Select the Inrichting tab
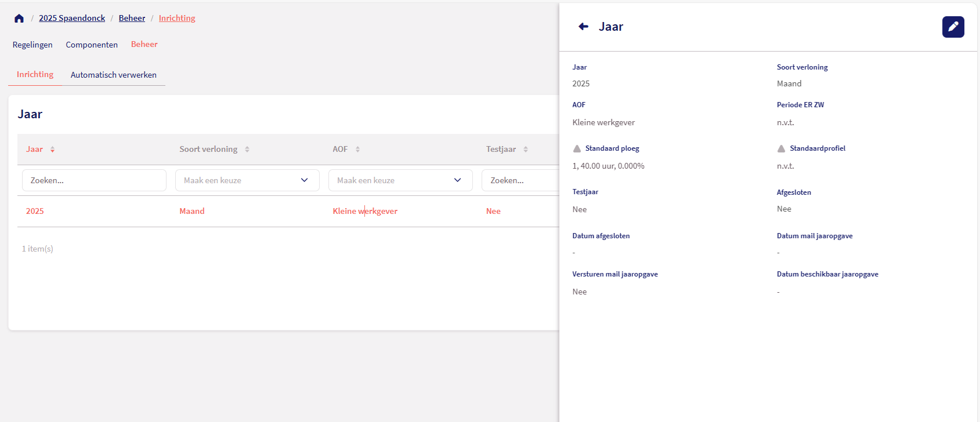This screenshot has height=422, width=980. pyautogui.click(x=35, y=75)
